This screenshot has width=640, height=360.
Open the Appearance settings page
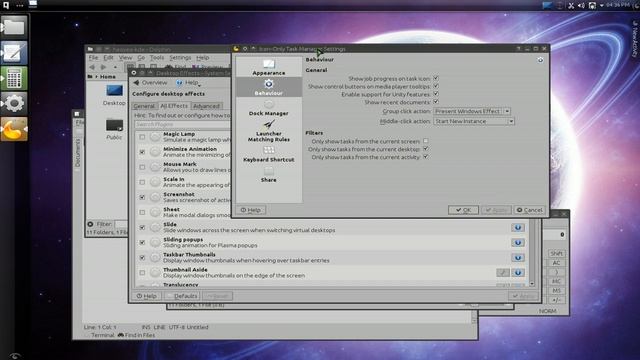pos(269,67)
